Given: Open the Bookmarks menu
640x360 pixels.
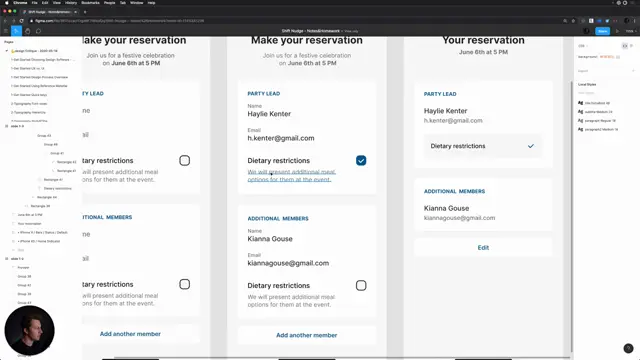Looking at the screenshot, I should pyautogui.click(x=91, y=3).
